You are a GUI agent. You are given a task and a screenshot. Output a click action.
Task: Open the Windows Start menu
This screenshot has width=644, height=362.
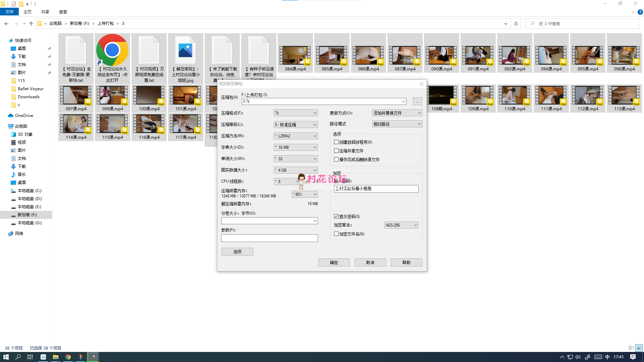pos(6,357)
